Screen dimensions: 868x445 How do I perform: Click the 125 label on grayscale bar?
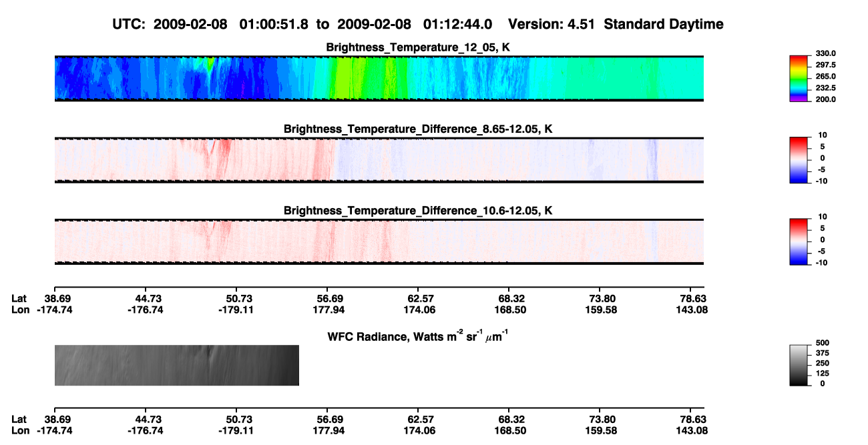coord(823,373)
